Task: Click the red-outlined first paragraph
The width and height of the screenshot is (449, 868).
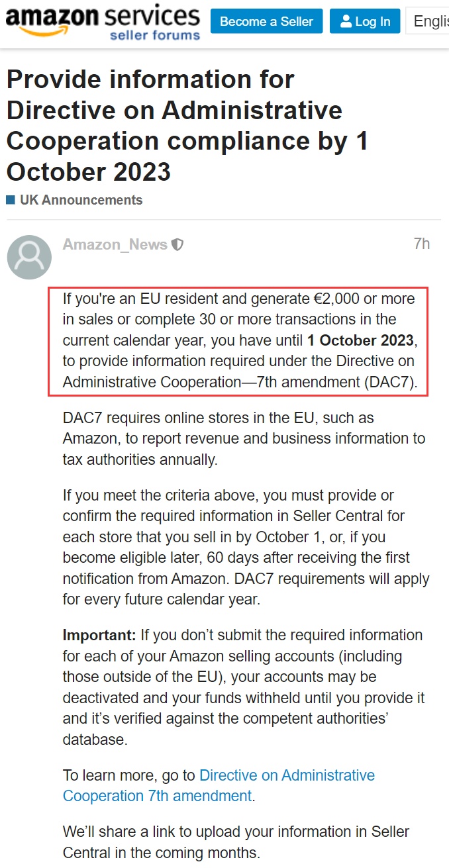Action: coord(238,341)
